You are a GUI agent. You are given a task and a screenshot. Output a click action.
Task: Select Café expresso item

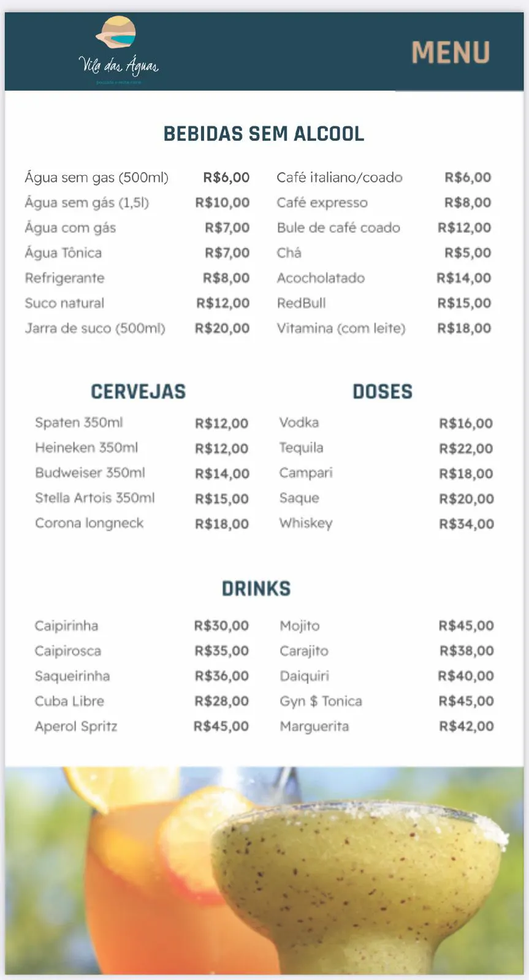tap(322, 203)
